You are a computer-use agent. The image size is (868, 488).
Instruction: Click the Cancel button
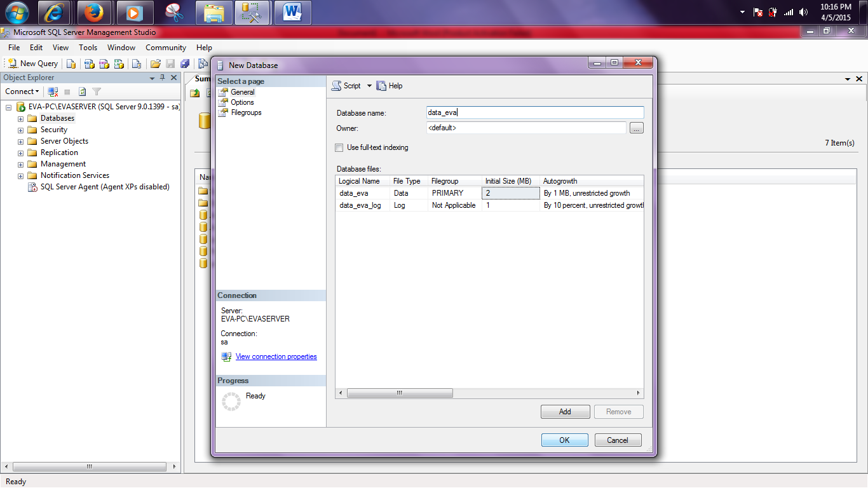[x=618, y=440]
